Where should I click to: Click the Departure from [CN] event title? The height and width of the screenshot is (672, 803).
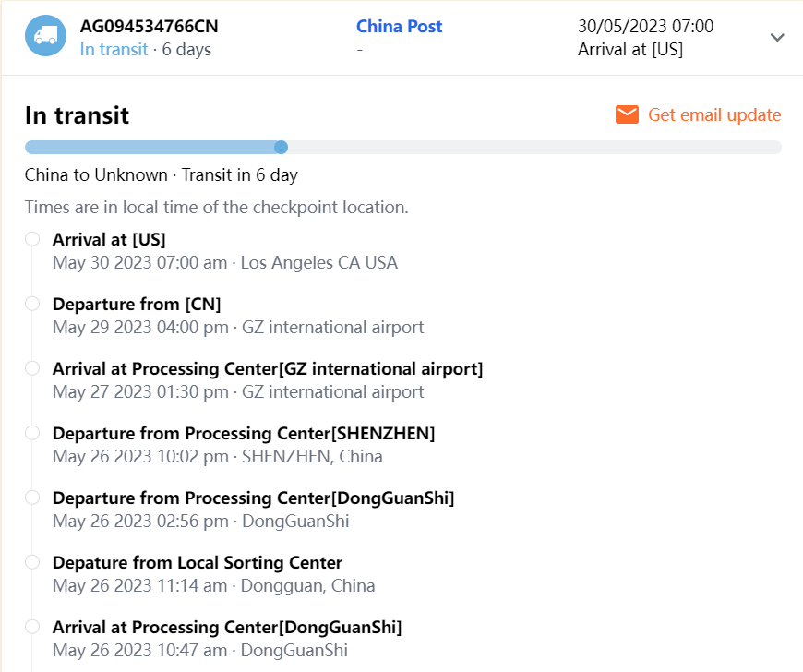[x=137, y=305]
